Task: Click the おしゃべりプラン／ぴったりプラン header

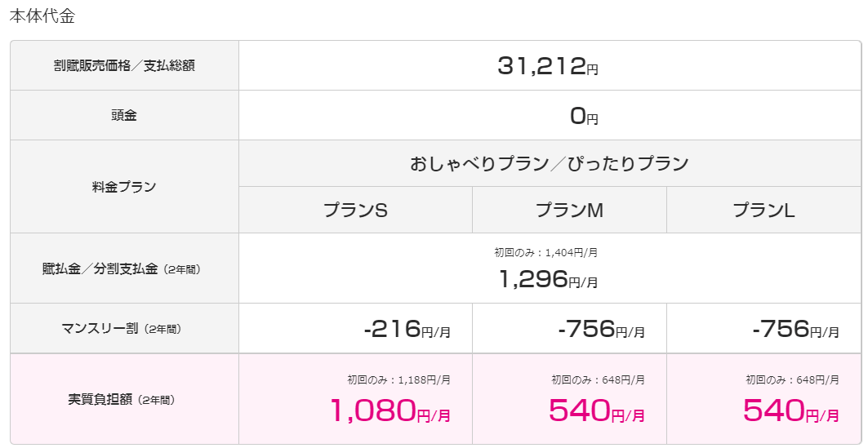Action: point(550,164)
